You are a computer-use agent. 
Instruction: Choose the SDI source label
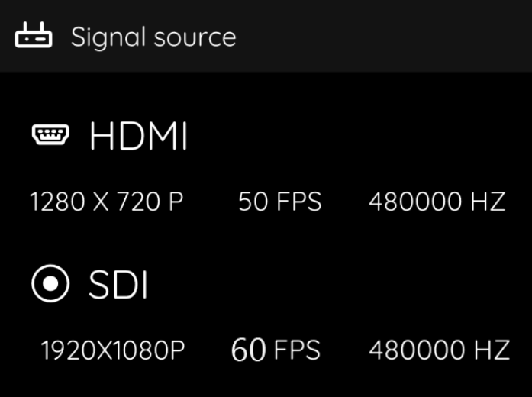pyautogui.click(x=118, y=286)
